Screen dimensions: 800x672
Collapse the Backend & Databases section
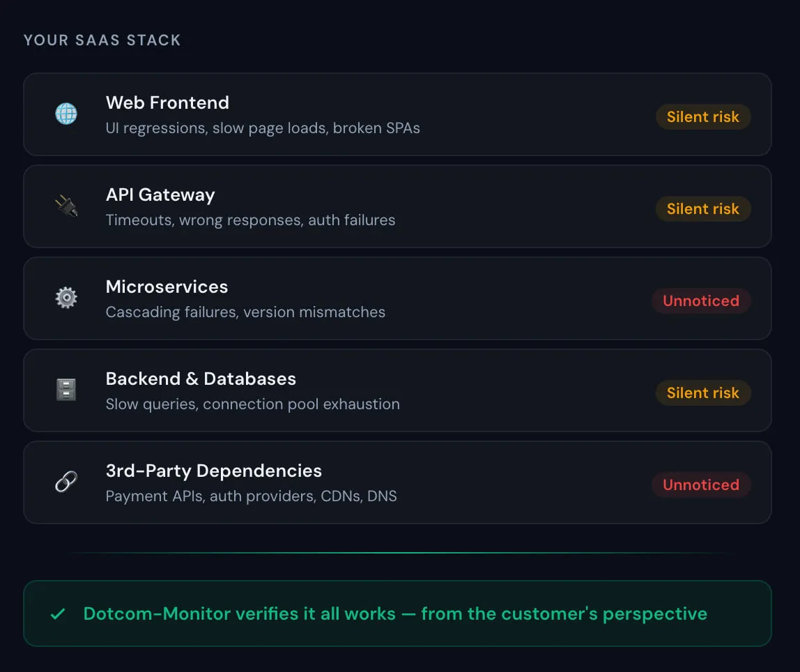(x=397, y=390)
